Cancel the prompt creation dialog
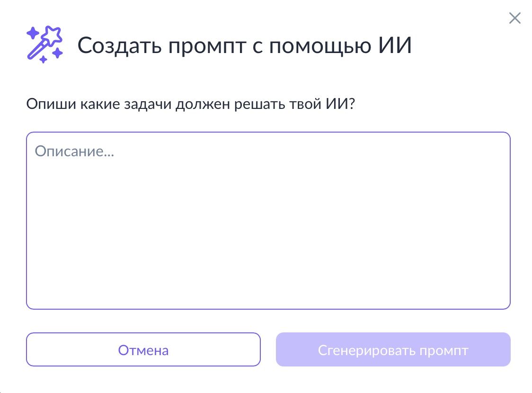This screenshot has width=532, height=393. click(x=143, y=349)
